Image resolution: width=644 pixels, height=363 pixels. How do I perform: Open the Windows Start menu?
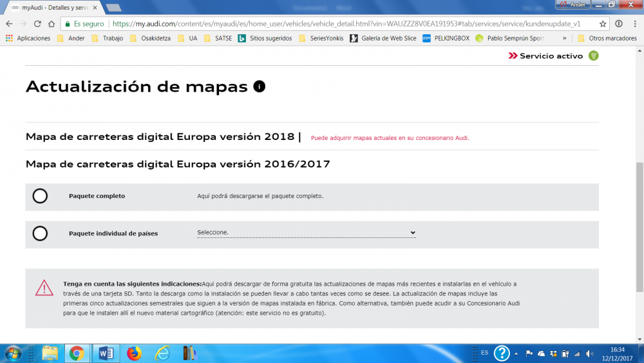click(13, 353)
